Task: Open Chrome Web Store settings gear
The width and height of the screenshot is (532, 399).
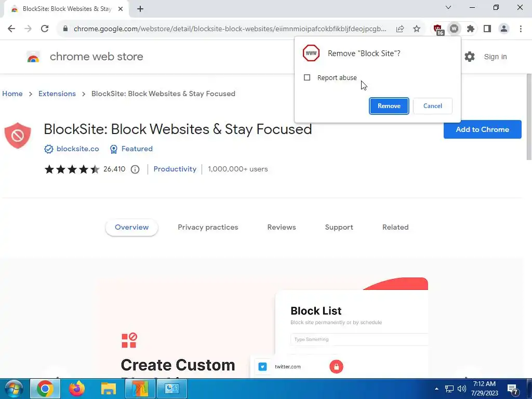Action: pyautogui.click(x=470, y=57)
